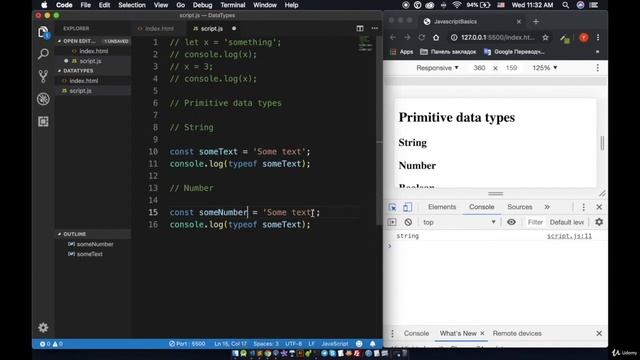The height and width of the screenshot is (360, 640).
Task: Split the editor to the right
Action: (x=360, y=28)
